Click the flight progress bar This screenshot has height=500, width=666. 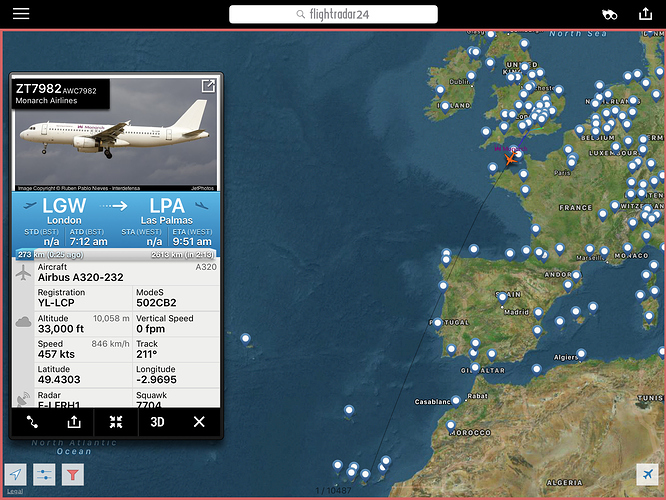click(116, 254)
